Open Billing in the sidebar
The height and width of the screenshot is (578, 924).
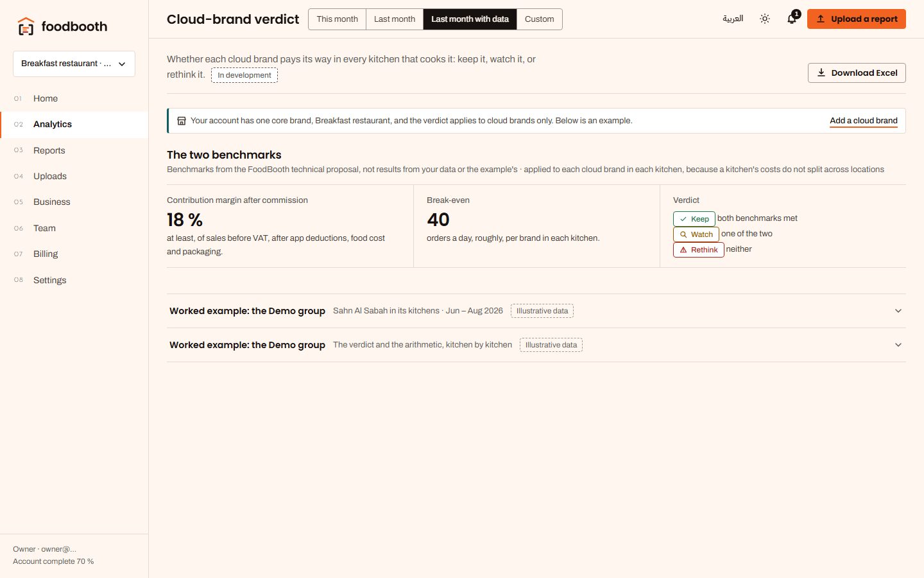pos(74,254)
